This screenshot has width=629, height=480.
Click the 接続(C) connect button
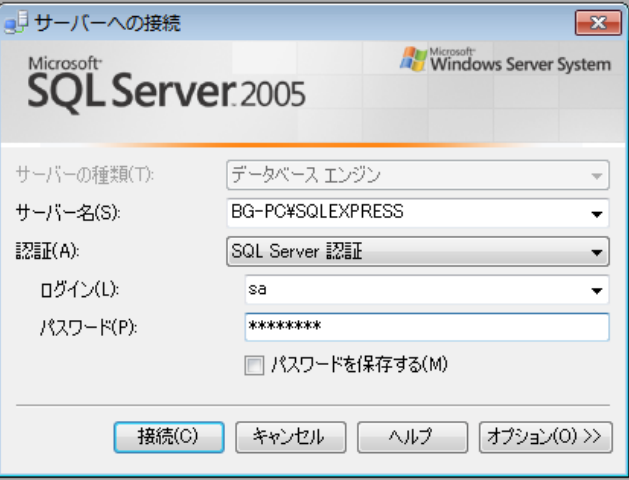pyautogui.click(x=169, y=437)
